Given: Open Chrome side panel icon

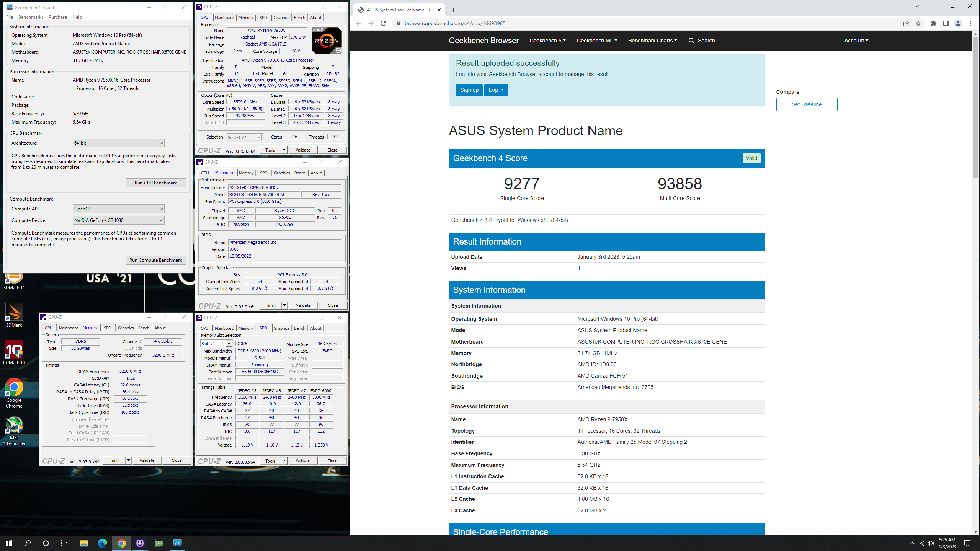Looking at the screenshot, I should pos(946,23).
